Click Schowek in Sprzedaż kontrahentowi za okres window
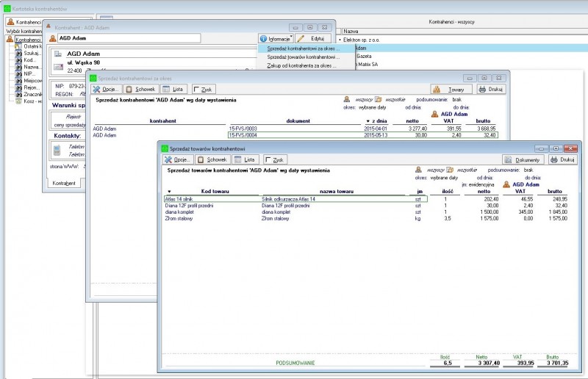 coord(140,89)
